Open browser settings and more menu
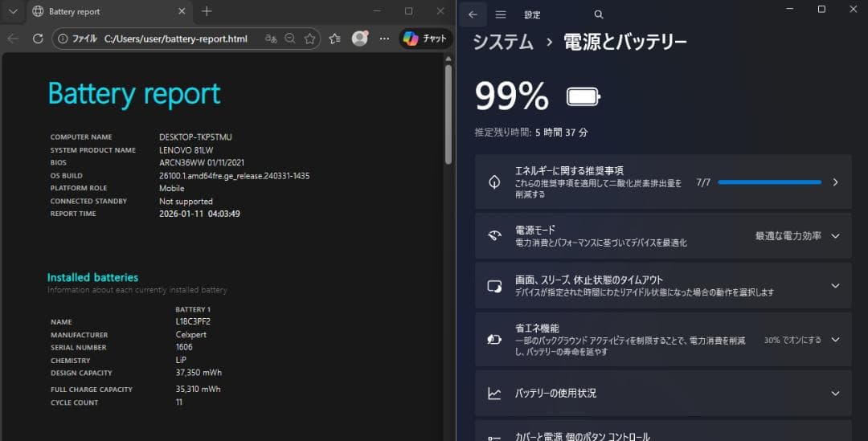Viewport: 868px width, 441px height. (x=384, y=39)
